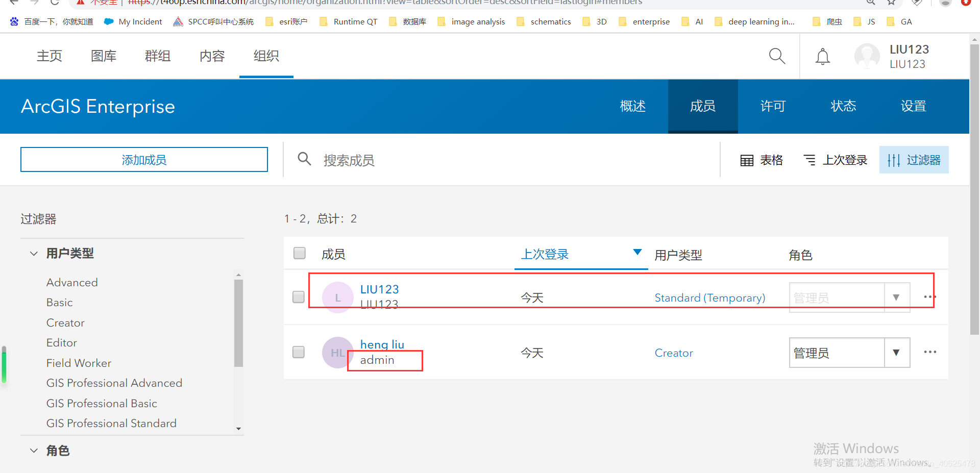This screenshot has width=980, height=473.
Task: Go to the 组织 nav tab
Action: [266, 56]
